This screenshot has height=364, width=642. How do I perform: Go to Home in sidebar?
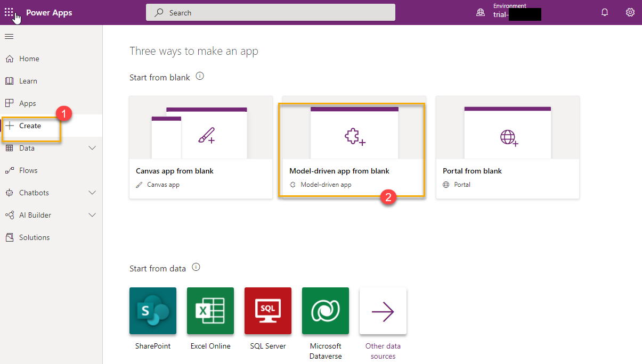pos(51,59)
